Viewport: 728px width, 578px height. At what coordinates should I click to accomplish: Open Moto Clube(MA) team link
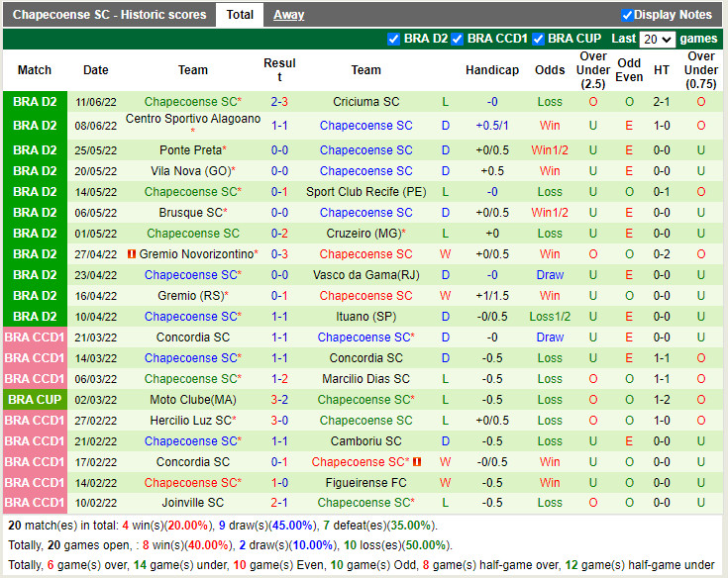point(193,400)
